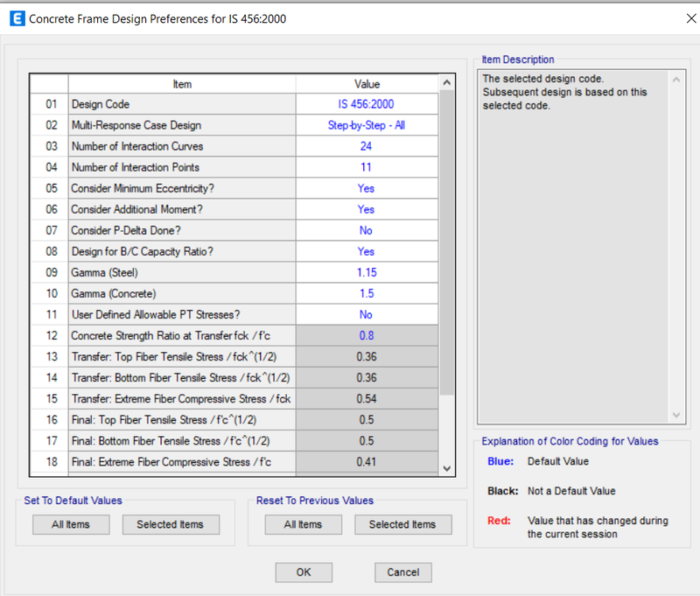Reset Selected Items to previous values

[402, 524]
